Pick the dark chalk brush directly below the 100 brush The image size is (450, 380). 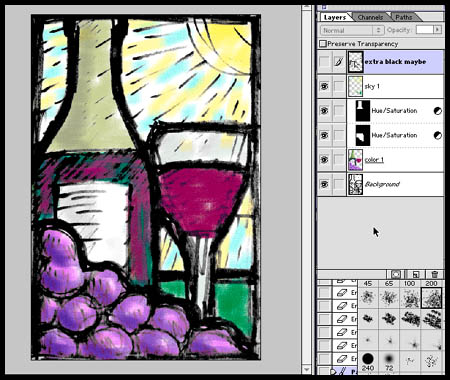pos(411,319)
